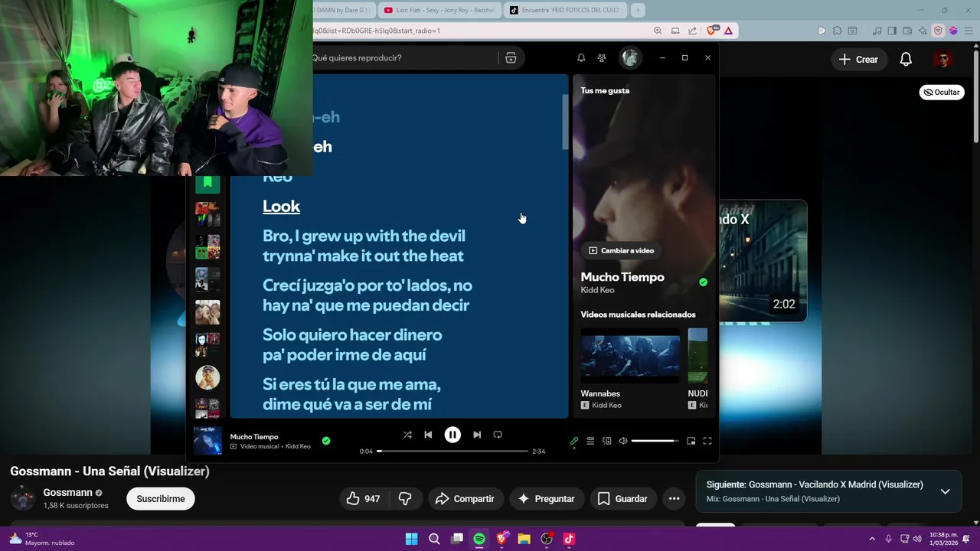Jump to lyric 'Bro, I grew up with the devil'
Viewport: 980px width, 551px height.
click(364, 246)
